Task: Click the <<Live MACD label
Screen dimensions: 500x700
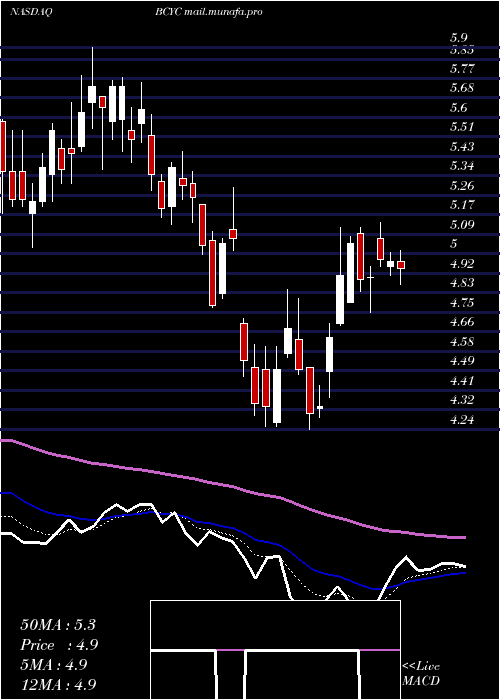Action: 421,674
